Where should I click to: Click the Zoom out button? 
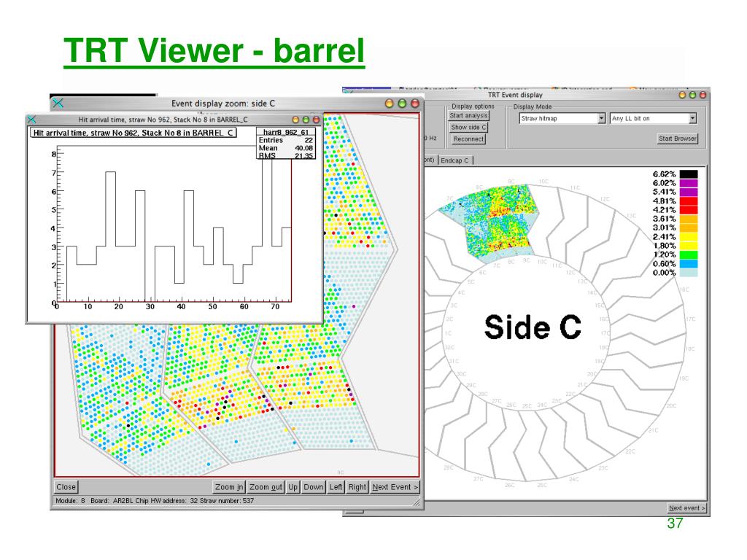(266, 486)
